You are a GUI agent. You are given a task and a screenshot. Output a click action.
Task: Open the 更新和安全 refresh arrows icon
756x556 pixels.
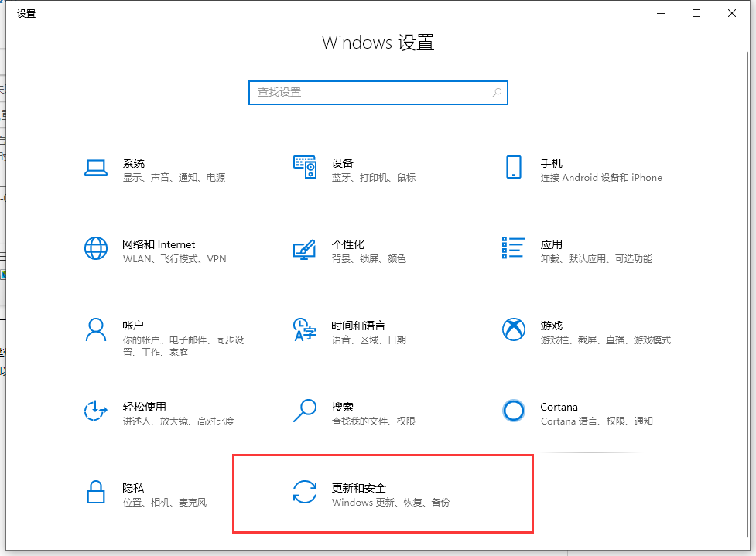click(x=305, y=492)
